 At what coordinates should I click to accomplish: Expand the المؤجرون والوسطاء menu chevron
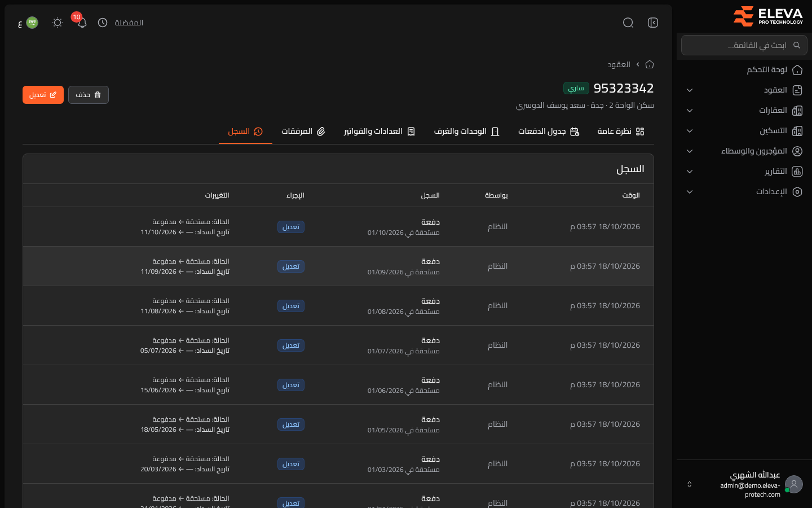click(690, 151)
